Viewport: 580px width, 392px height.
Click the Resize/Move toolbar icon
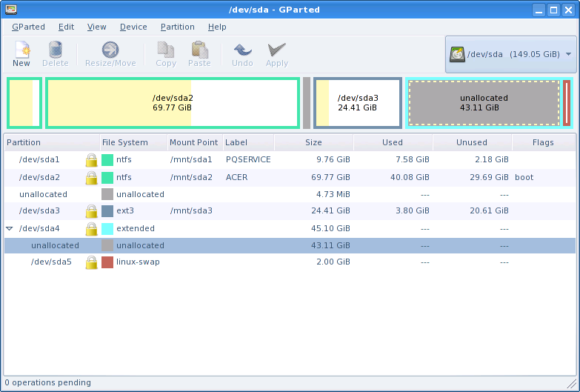point(110,50)
